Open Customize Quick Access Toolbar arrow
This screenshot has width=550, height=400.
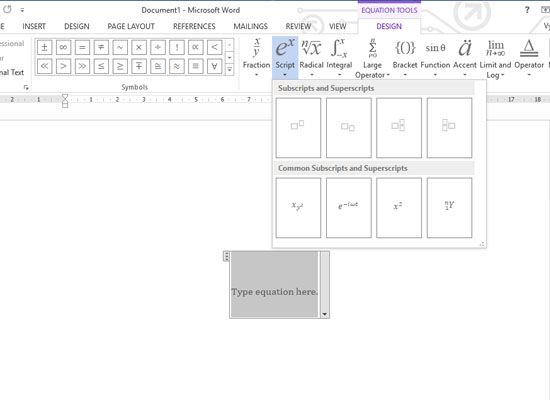pyautogui.click(x=22, y=10)
